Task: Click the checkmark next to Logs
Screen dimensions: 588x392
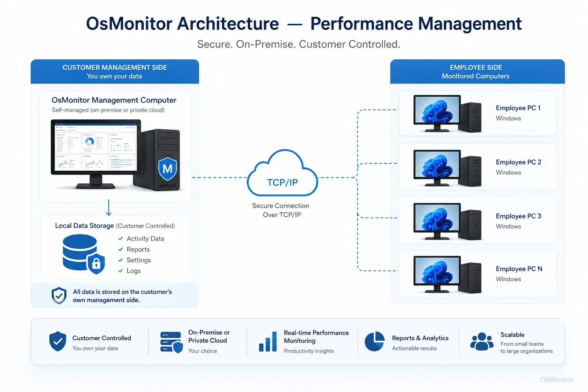Action: click(121, 271)
